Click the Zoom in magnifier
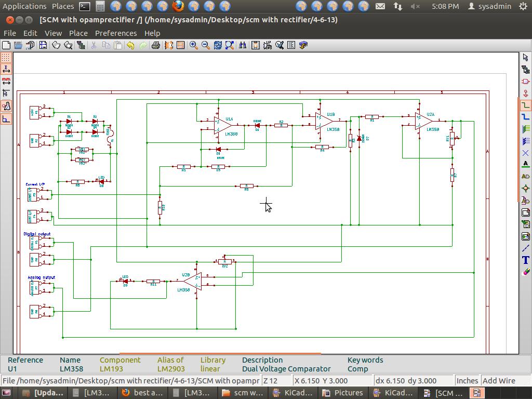This screenshot has width=532, height=399. 194,45
